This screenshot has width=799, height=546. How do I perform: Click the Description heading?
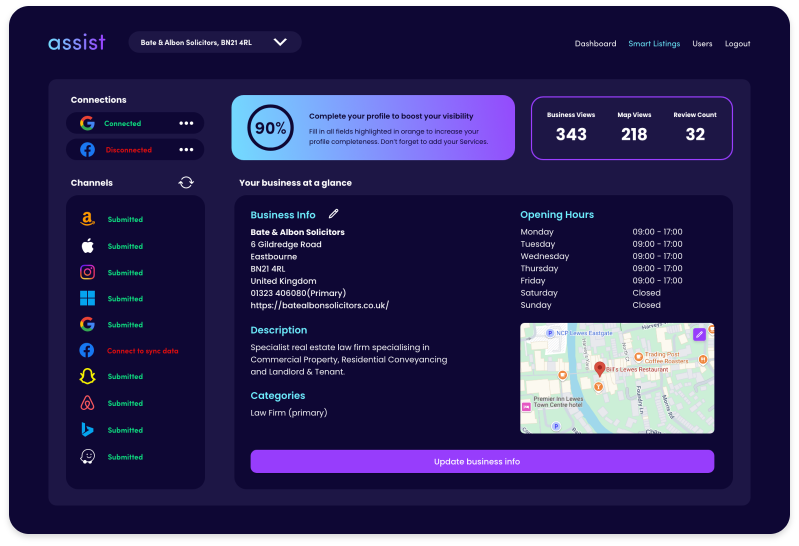tap(279, 330)
